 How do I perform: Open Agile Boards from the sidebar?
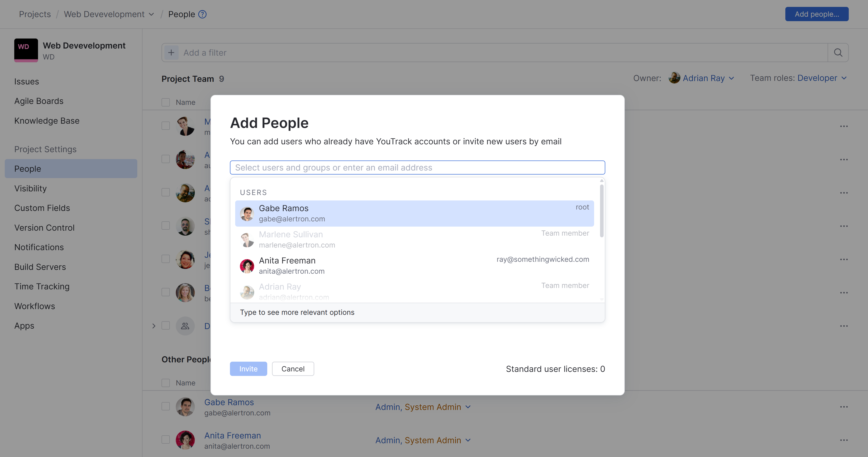coord(39,101)
